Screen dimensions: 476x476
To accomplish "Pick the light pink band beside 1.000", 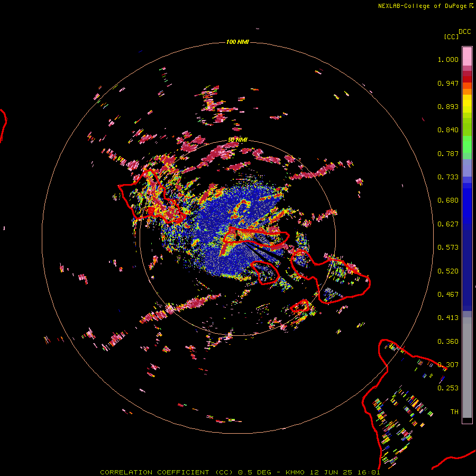I will [467, 57].
